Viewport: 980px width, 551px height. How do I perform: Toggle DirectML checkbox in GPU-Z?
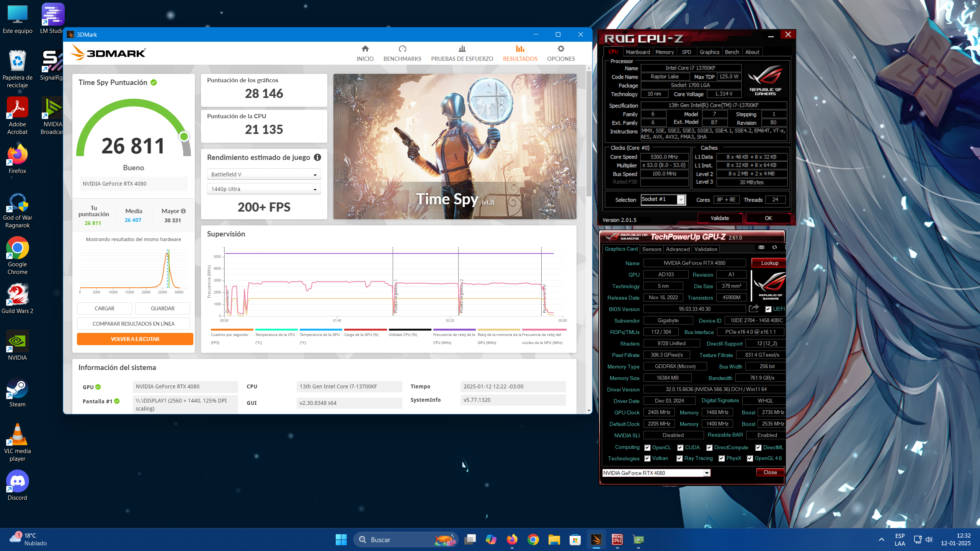[x=758, y=448]
